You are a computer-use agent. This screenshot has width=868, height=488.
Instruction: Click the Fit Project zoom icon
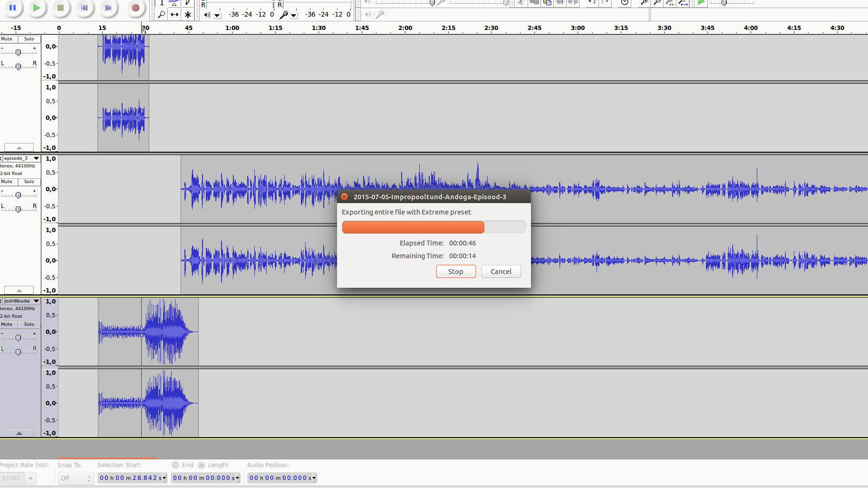(x=683, y=2)
